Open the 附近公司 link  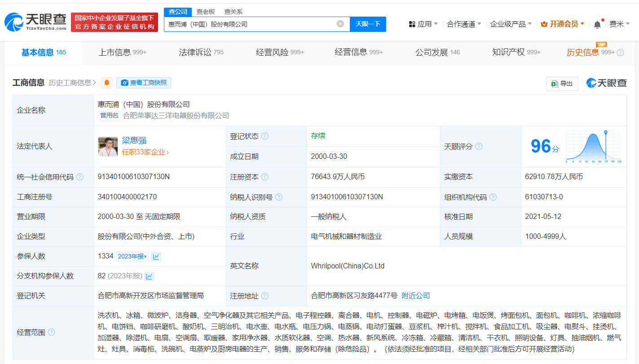tap(415, 296)
